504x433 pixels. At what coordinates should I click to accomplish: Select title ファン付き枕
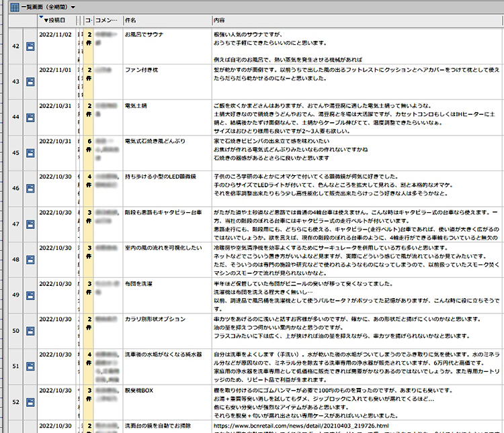(141, 70)
